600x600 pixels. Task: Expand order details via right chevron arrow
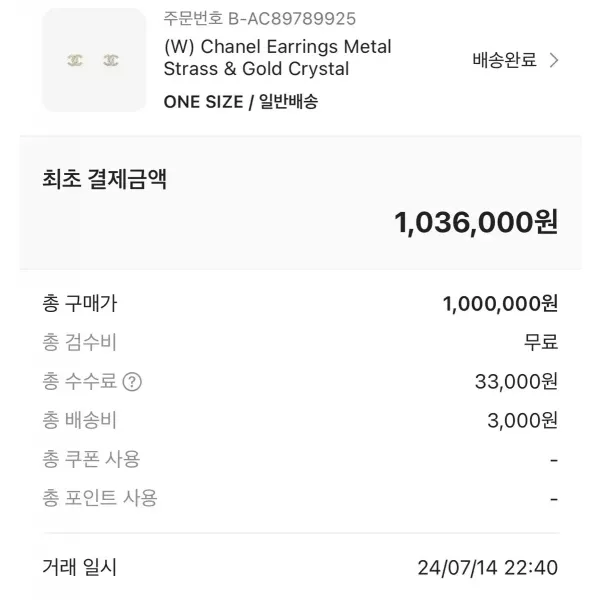[x=554, y=60]
